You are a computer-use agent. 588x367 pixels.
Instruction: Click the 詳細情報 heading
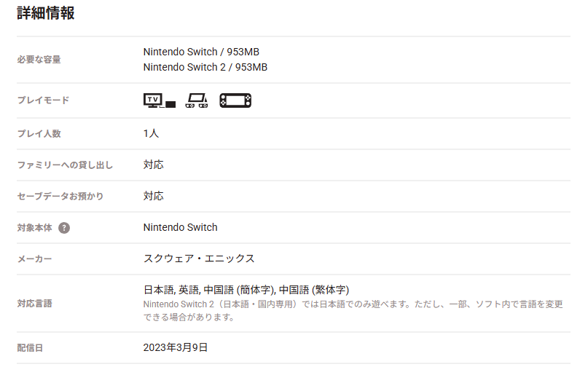[x=46, y=13]
